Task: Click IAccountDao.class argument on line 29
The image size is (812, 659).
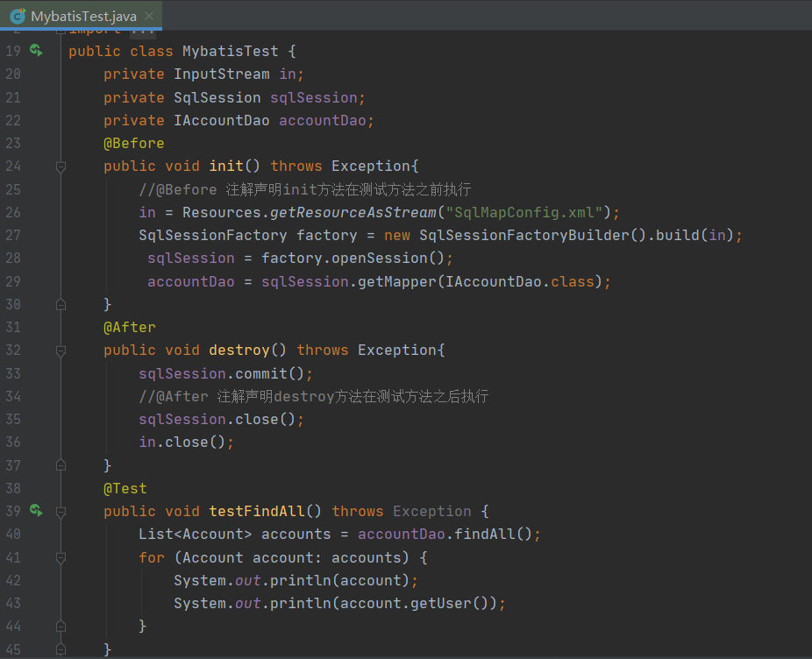Action: pyautogui.click(x=520, y=281)
